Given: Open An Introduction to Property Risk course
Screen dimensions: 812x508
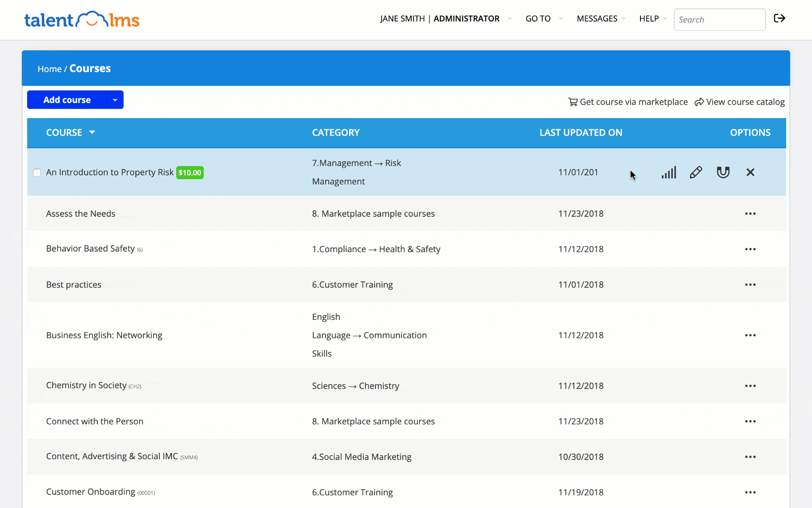Looking at the screenshot, I should click(110, 172).
